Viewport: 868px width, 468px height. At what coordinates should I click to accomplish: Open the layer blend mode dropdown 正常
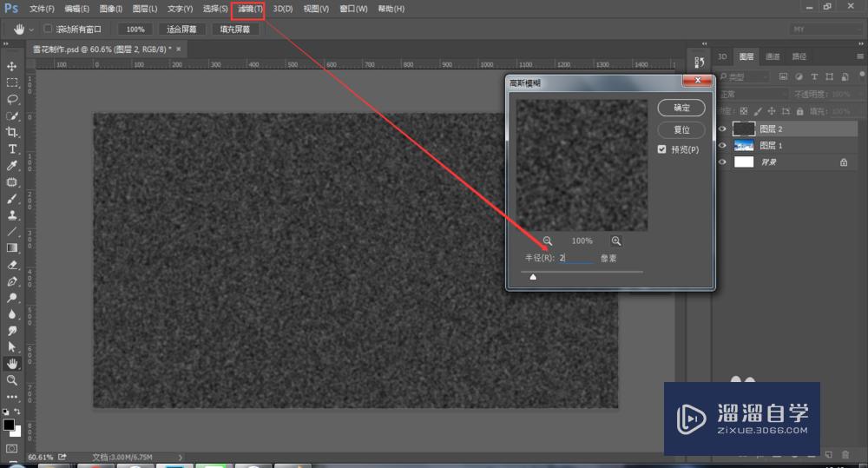pos(753,94)
